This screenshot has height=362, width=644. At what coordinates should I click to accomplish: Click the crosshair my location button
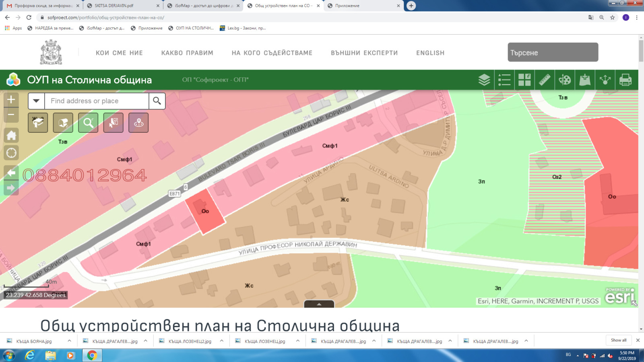11,153
